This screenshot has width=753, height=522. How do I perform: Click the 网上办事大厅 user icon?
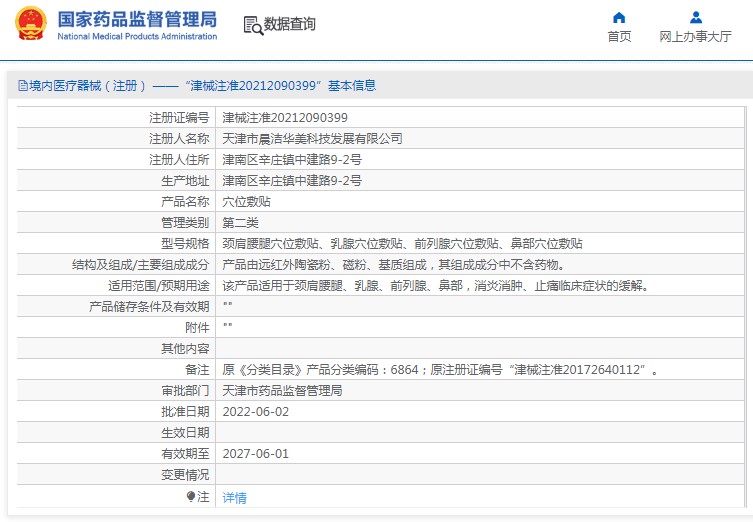(695, 18)
